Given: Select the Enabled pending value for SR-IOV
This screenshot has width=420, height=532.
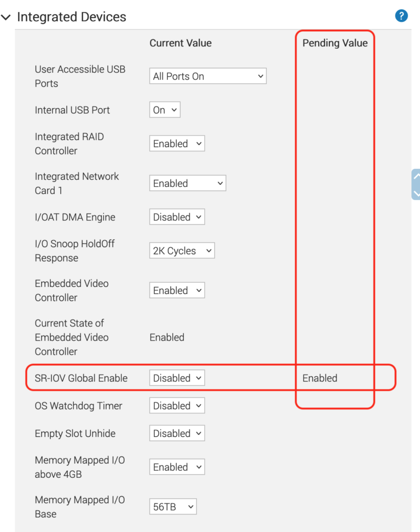Looking at the screenshot, I should [x=320, y=377].
